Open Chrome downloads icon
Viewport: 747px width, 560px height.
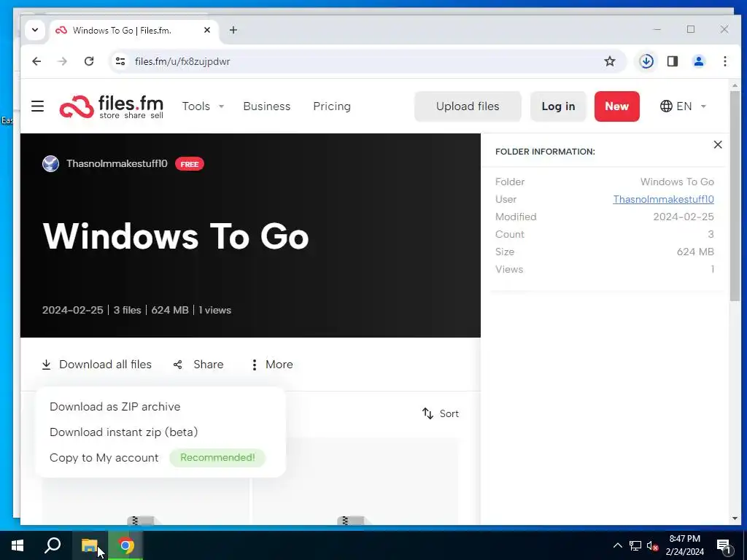pyautogui.click(x=646, y=61)
